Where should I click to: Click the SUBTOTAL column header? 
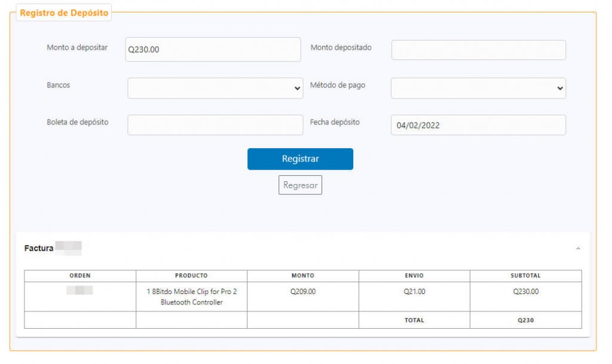525,276
